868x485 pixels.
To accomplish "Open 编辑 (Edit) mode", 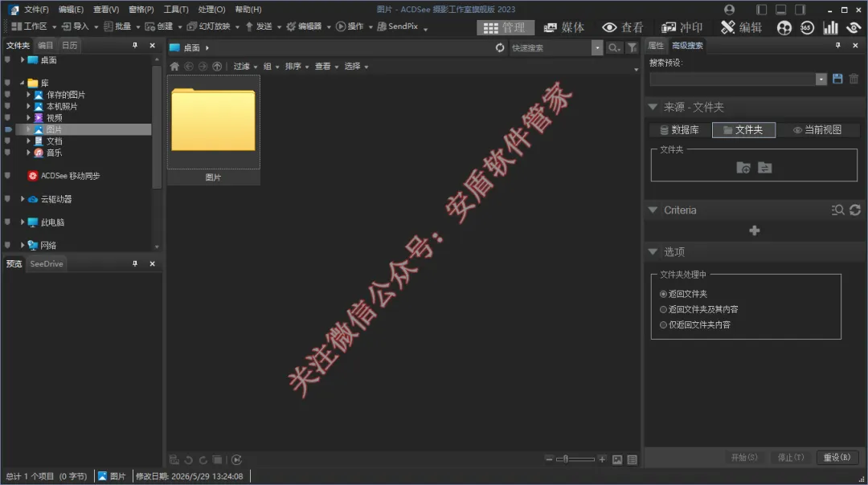I will [x=742, y=27].
